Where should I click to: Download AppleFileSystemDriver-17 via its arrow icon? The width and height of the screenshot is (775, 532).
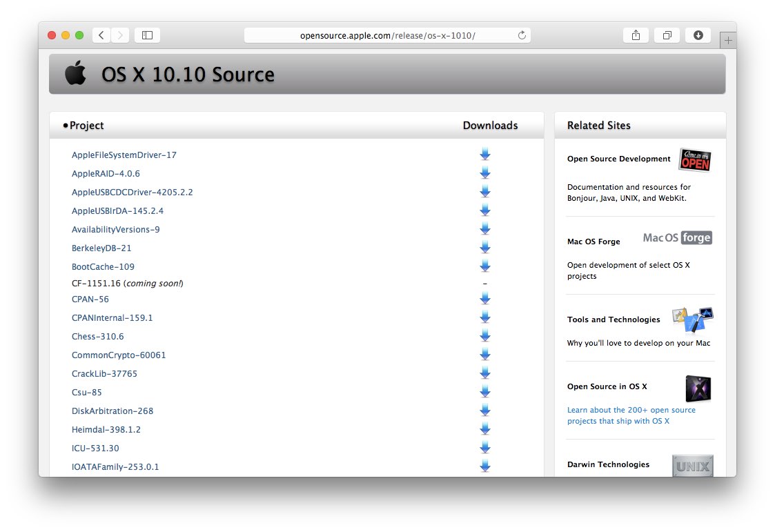coord(485,154)
